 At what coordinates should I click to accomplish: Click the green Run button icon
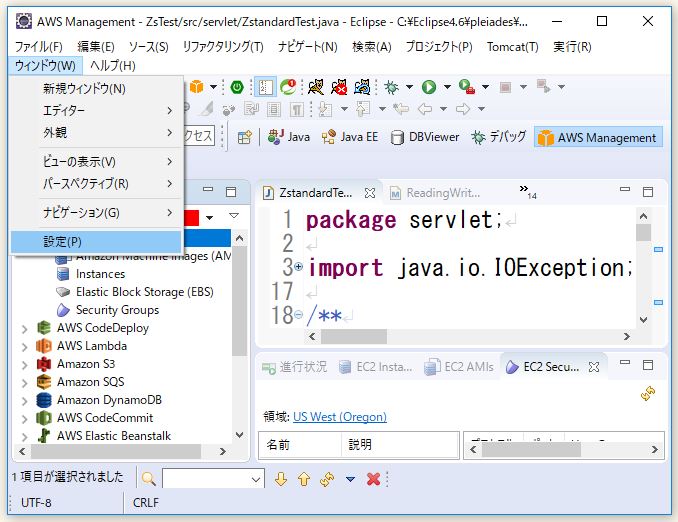click(x=429, y=87)
